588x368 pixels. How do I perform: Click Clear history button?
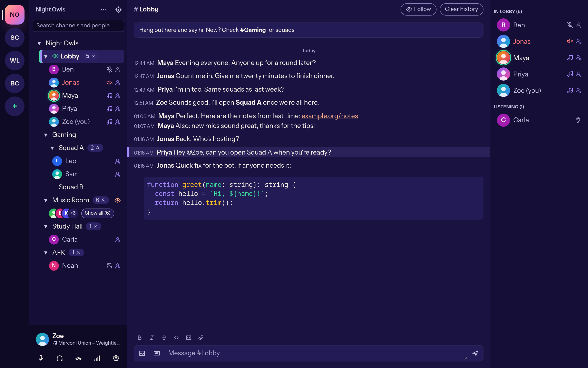(x=461, y=9)
